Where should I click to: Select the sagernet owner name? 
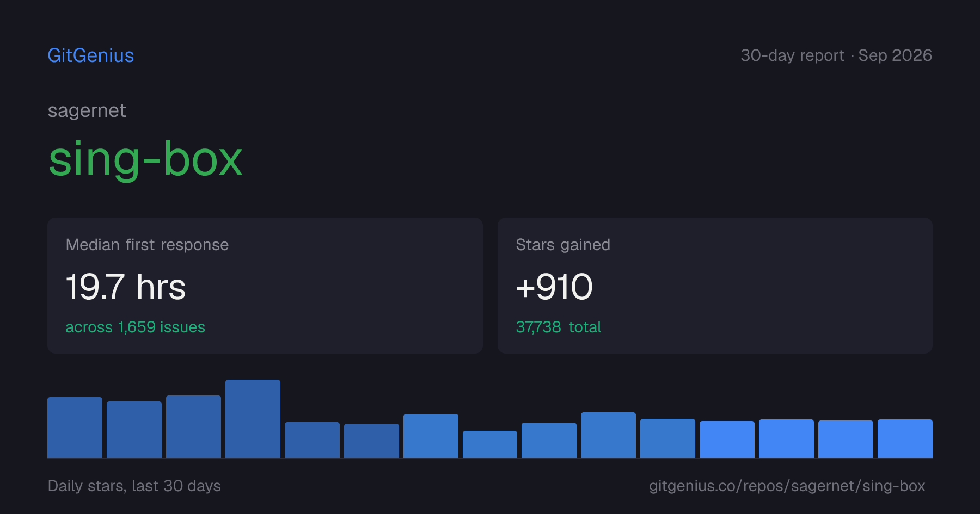coord(87,111)
